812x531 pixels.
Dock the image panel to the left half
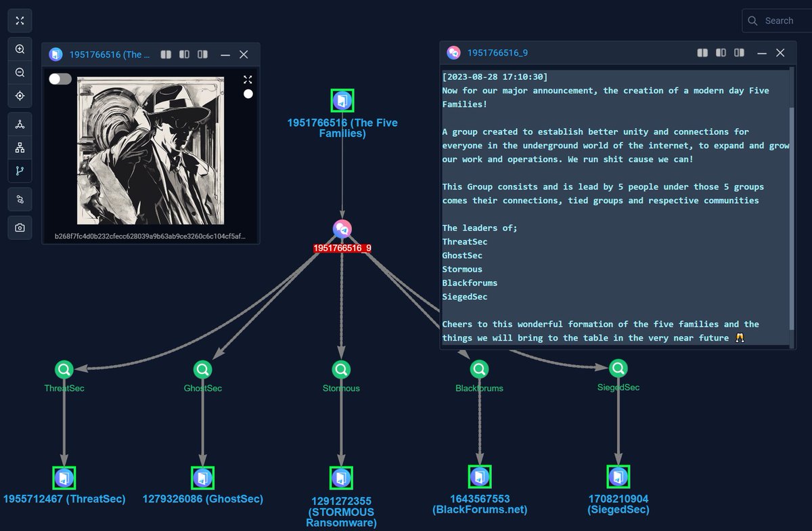pyautogui.click(x=184, y=54)
